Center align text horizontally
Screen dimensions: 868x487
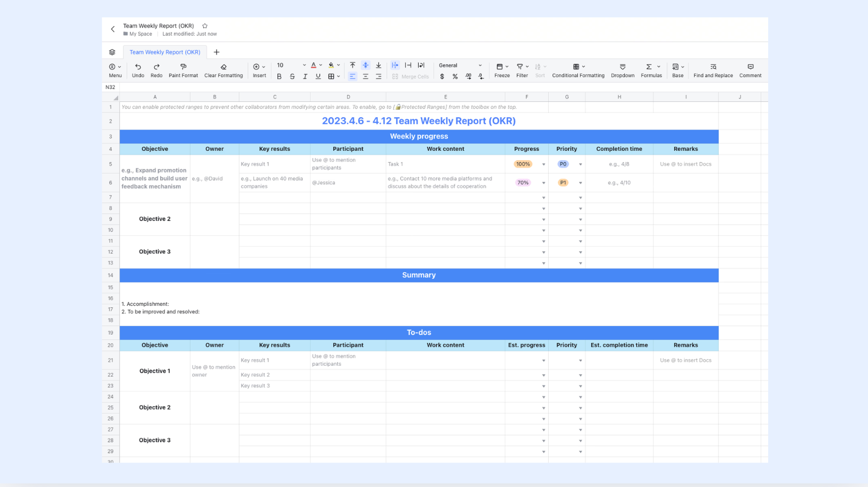(x=365, y=77)
